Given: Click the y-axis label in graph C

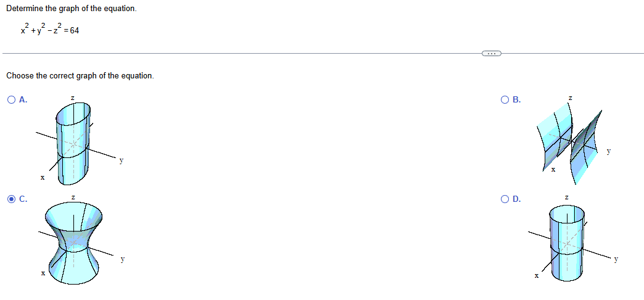Looking at the screenshot, I should (x=122, y=259).
